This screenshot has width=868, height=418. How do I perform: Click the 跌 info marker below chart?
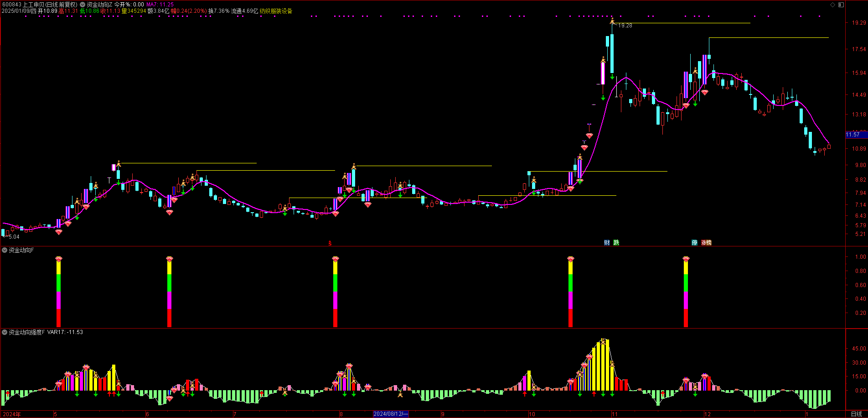pyautogui.click(x=616, y=243)
